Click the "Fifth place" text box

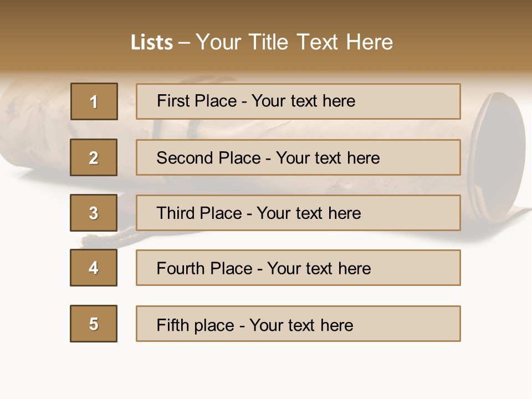pos(298,324)
